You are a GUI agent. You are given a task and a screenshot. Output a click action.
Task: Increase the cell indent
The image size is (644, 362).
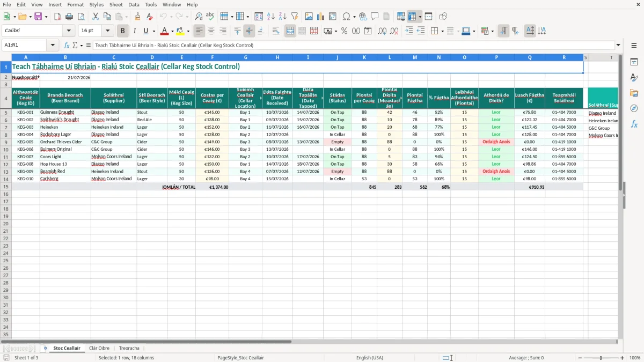click(409, 31)
